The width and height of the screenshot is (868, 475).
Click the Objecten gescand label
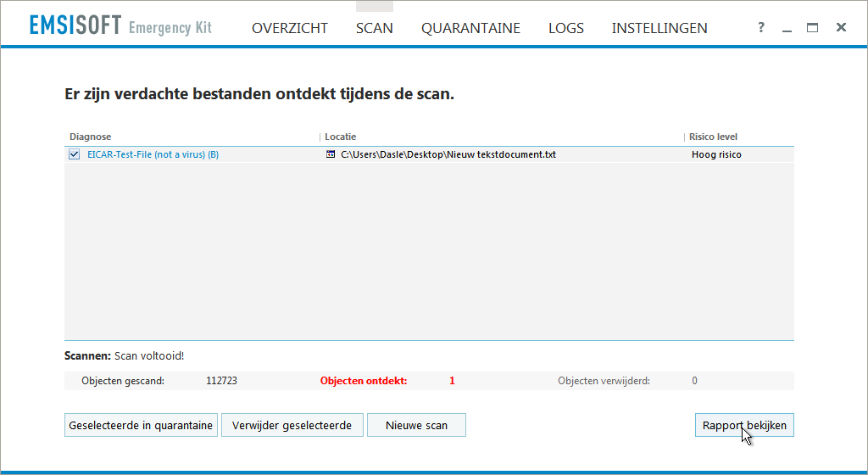123,381
